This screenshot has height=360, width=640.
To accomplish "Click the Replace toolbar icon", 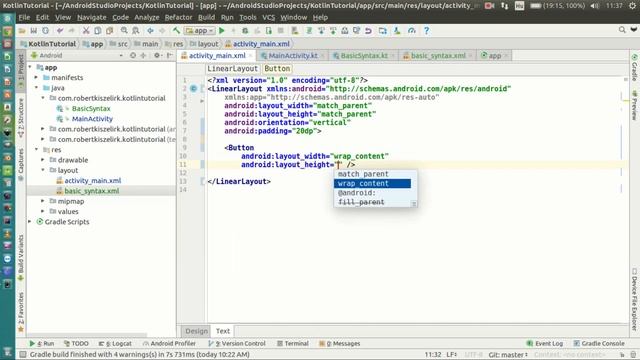I will 136,31.
